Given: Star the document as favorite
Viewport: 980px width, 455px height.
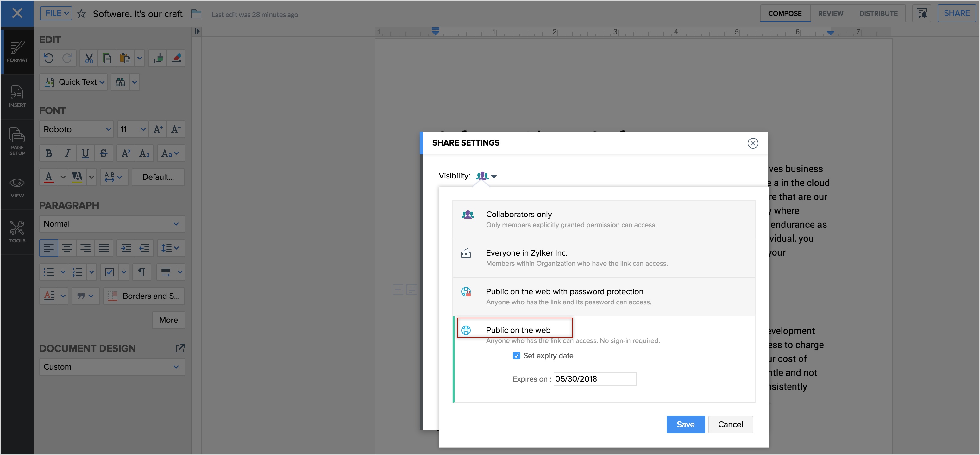Looking at the screenshot, I should [81, 14].
